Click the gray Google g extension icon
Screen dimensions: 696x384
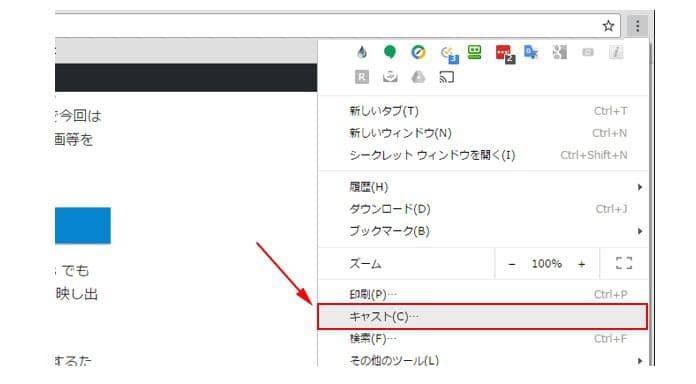[559, 52]
